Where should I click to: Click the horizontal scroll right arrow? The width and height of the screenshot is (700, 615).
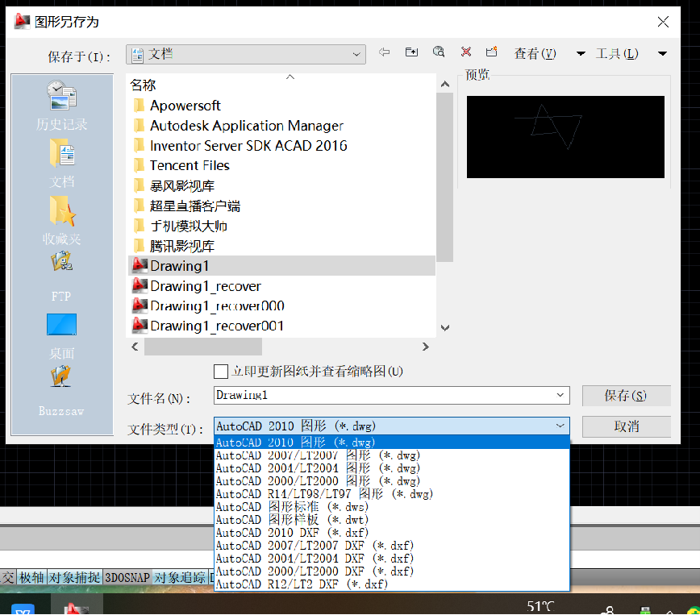[x=426, y=347]
